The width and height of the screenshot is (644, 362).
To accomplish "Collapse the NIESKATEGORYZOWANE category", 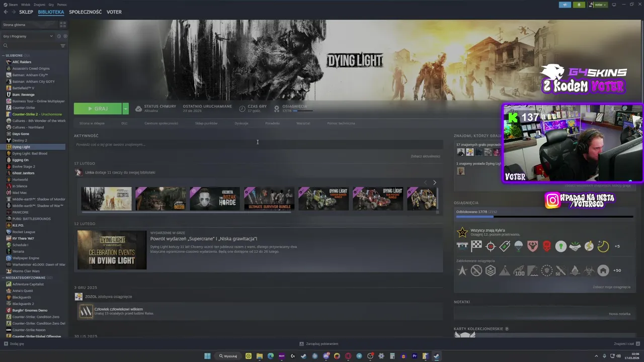I will [x=4, y=278].
